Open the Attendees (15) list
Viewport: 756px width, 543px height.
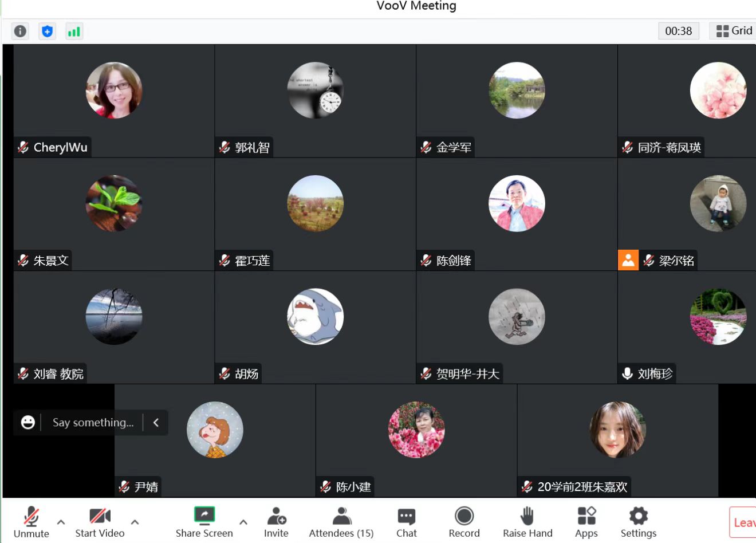pos(341,522)
